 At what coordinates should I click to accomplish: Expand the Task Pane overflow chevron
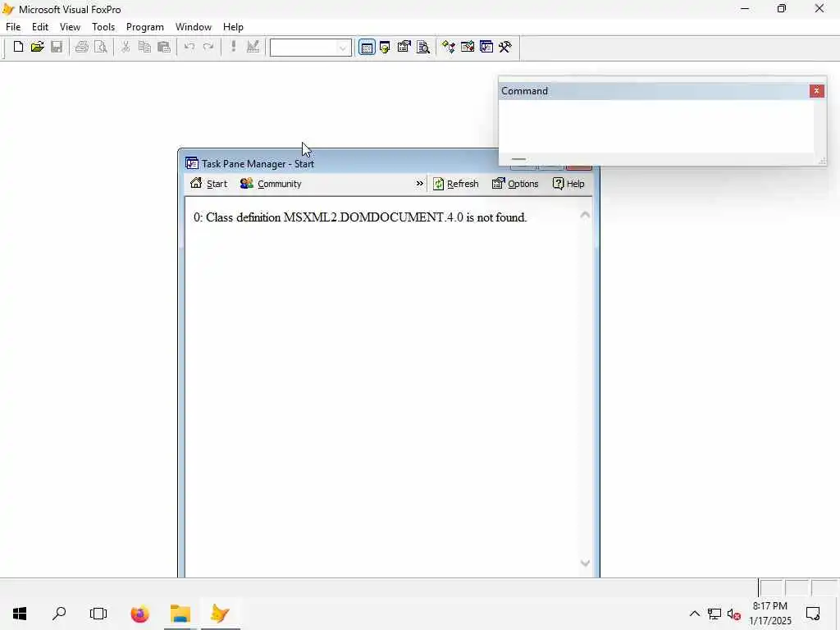(x=419, y=184)
